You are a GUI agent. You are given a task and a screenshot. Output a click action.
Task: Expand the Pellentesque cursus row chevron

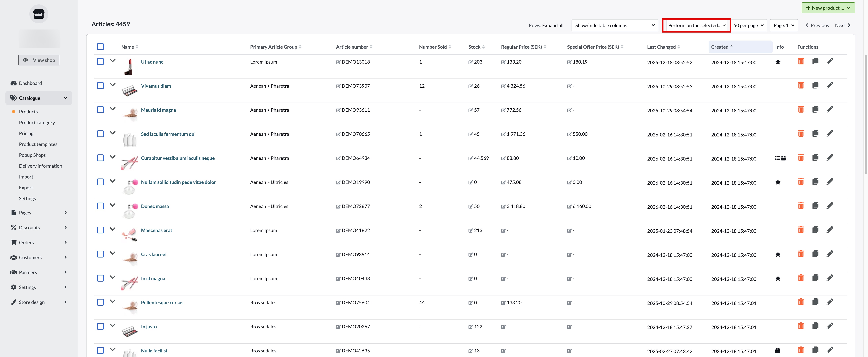113,301
